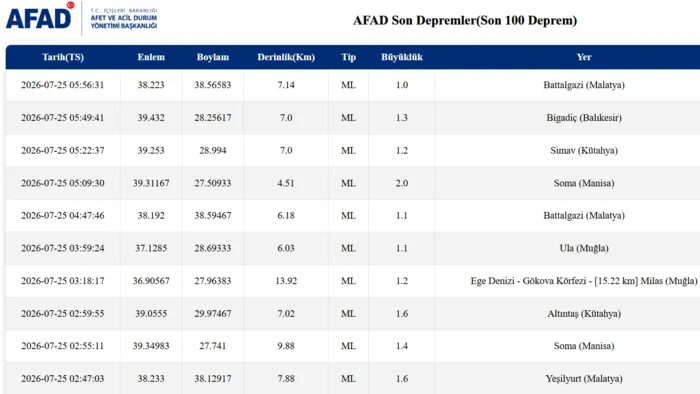Click the Büyüklük column header
This screenshot has width=700, height=394.
point(402,57)
